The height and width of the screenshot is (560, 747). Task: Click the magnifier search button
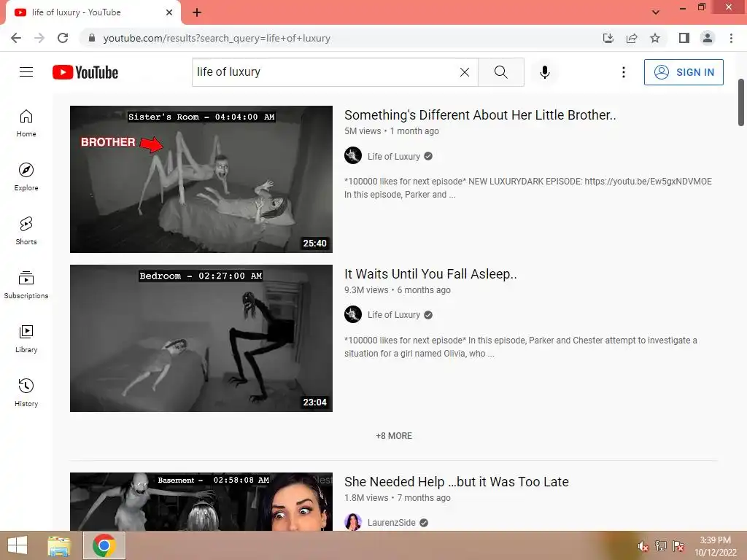point(500,72)
